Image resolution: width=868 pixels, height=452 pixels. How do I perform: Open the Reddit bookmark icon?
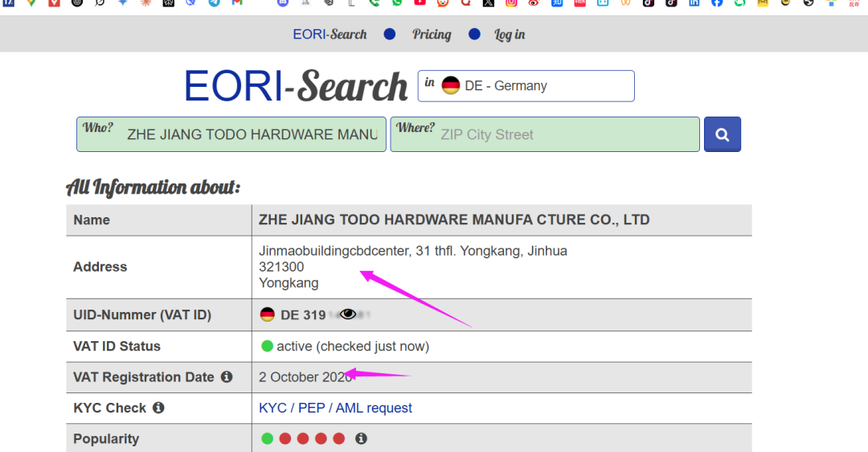(x=442, y=2)
